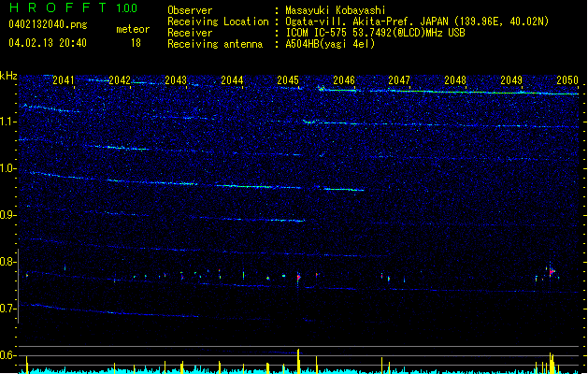This screenshot has height=374, width=588.
Task: Click the meteor count value 18
Action: coord(136,43)
